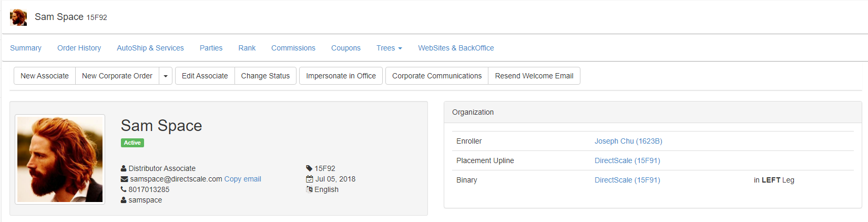Open the Trees dropdown menu
Screen dimensions: 868x222
click(x=389, y=48)
